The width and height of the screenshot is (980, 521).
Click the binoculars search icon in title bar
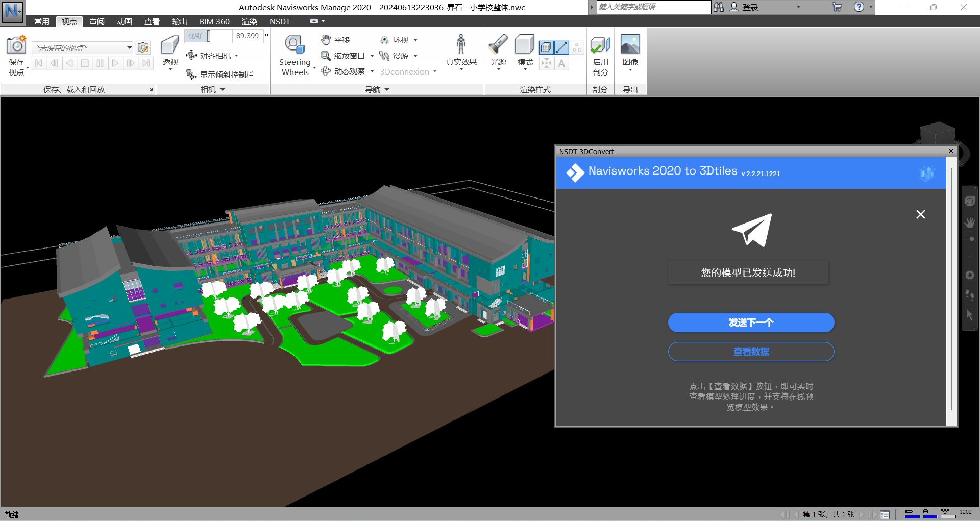pos(719,7)
